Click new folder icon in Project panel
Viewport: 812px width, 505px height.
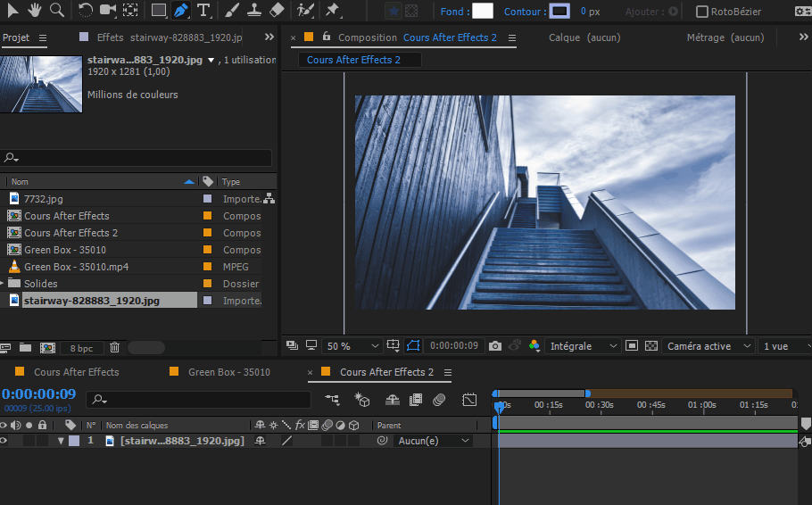point(25,348)
